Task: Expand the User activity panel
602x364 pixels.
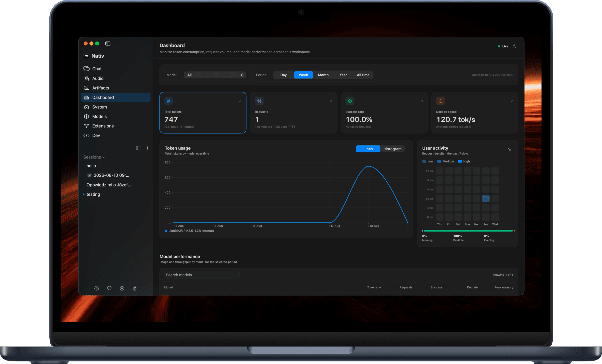Action: coord(509,149)
